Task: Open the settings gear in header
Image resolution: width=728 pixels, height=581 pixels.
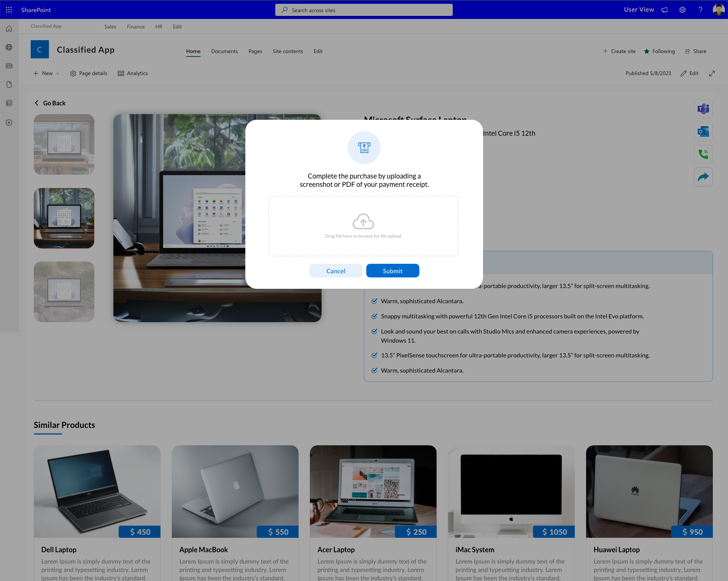Action: [682, 10]
